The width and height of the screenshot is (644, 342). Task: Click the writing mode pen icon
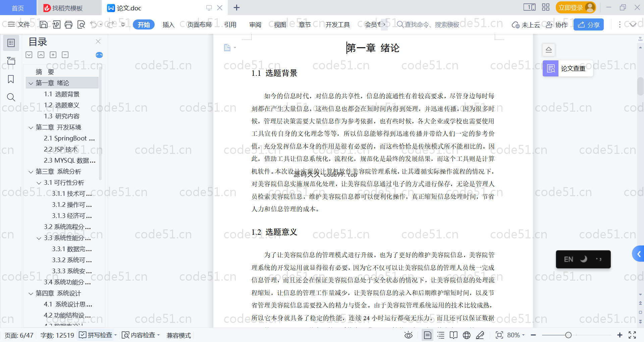tap(480, 335)
